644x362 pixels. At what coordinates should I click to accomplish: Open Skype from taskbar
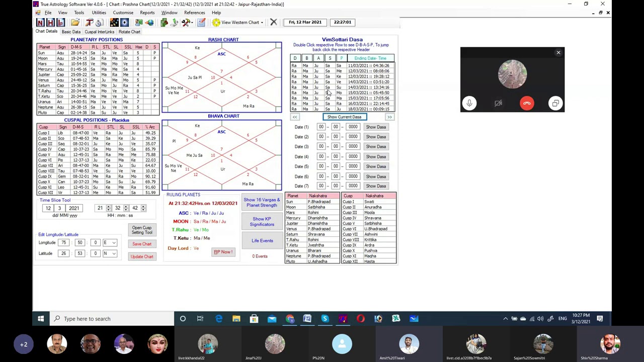pyautogui.click(x=325, y=318)
